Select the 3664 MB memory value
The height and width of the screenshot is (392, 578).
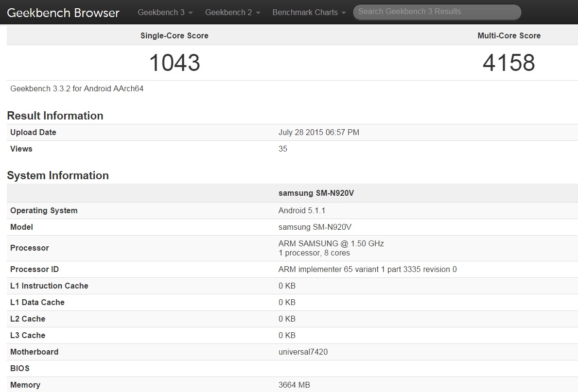[294, 385]
